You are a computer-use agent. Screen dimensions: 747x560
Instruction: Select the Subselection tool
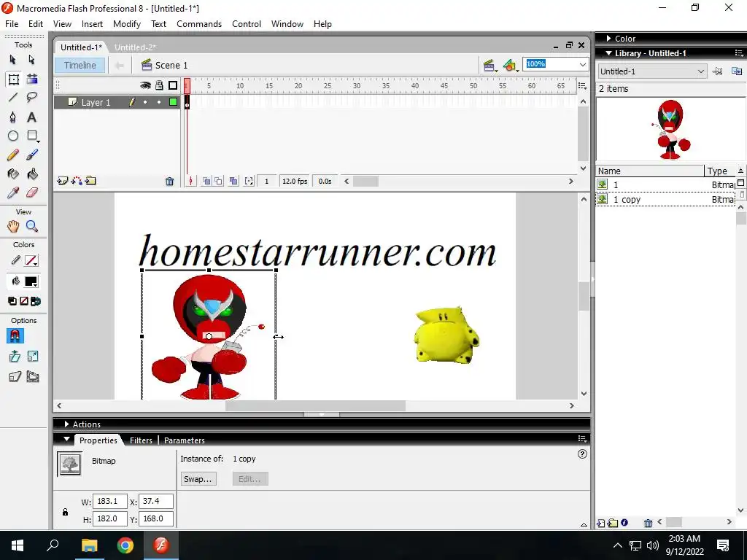point(32,60)
